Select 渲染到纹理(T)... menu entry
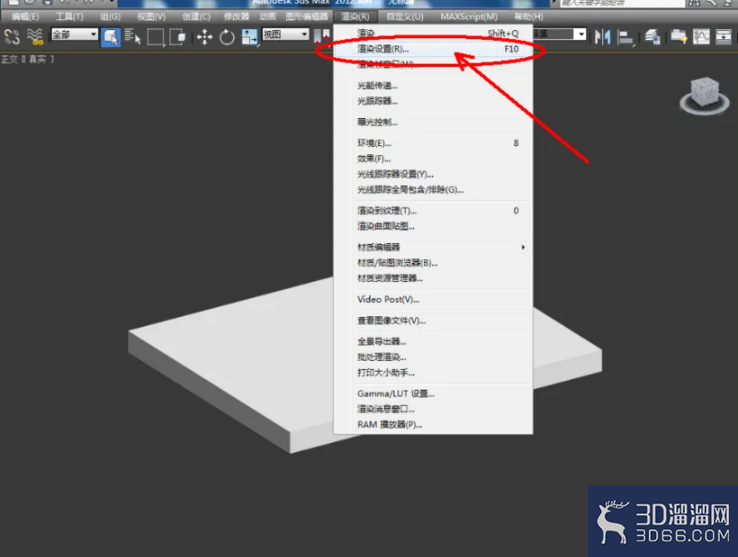Screen dimensions: 738x557 tap(433, 210)
